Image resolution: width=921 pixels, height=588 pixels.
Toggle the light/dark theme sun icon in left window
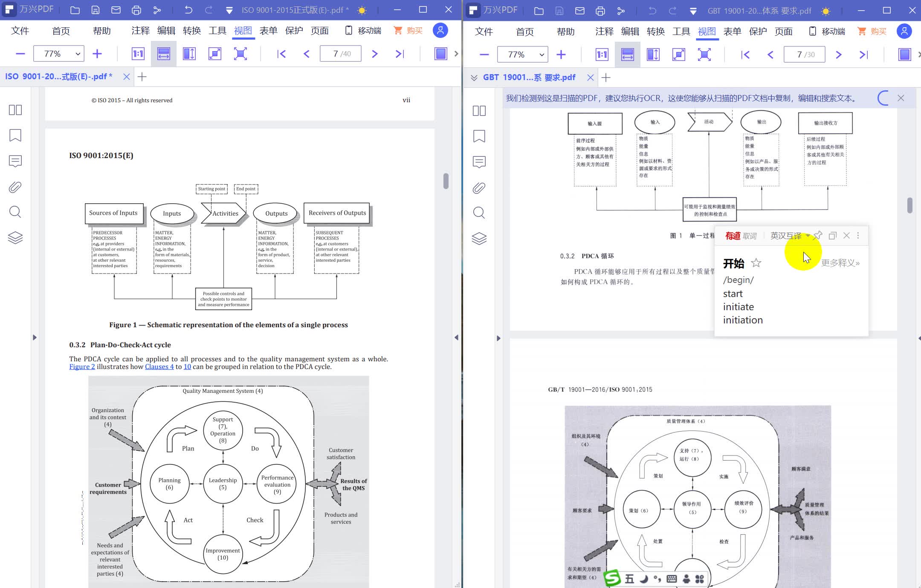[362, 11]
